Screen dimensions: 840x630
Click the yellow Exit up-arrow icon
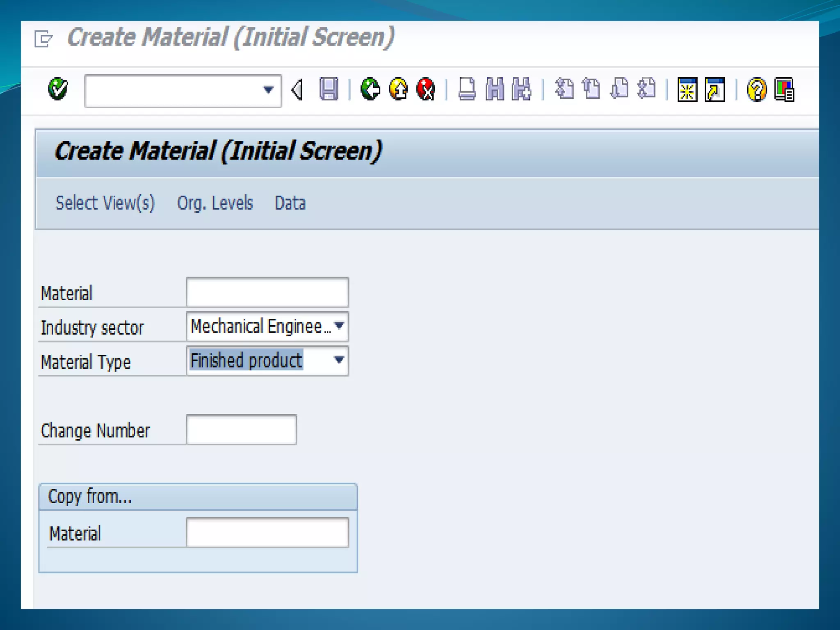398,89
